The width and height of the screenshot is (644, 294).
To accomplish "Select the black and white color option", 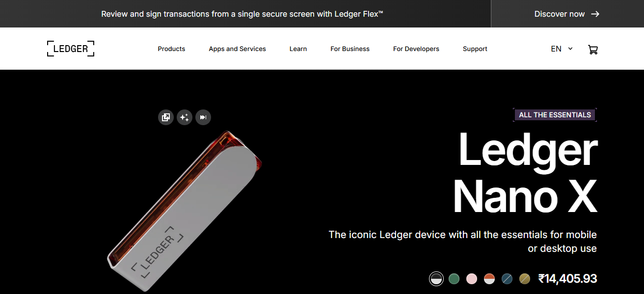I will coord(436,279).
